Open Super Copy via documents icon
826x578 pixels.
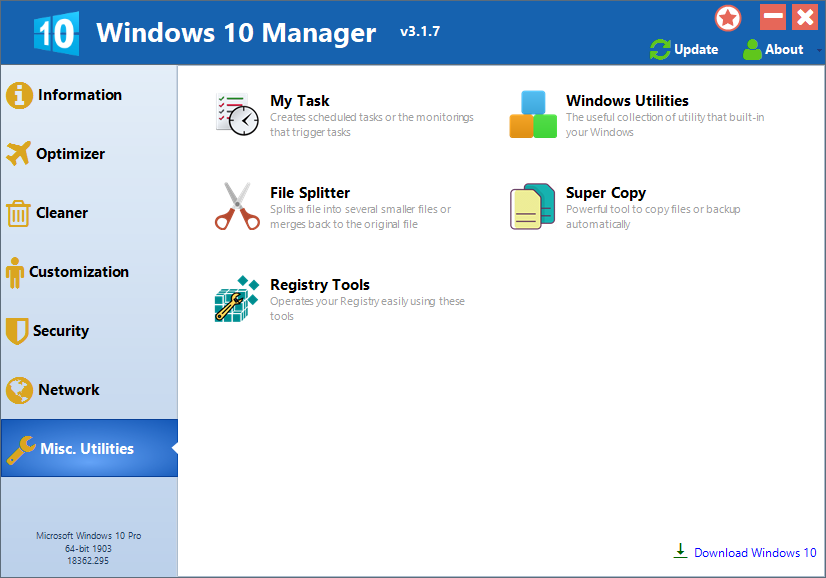tap(533, 206)
